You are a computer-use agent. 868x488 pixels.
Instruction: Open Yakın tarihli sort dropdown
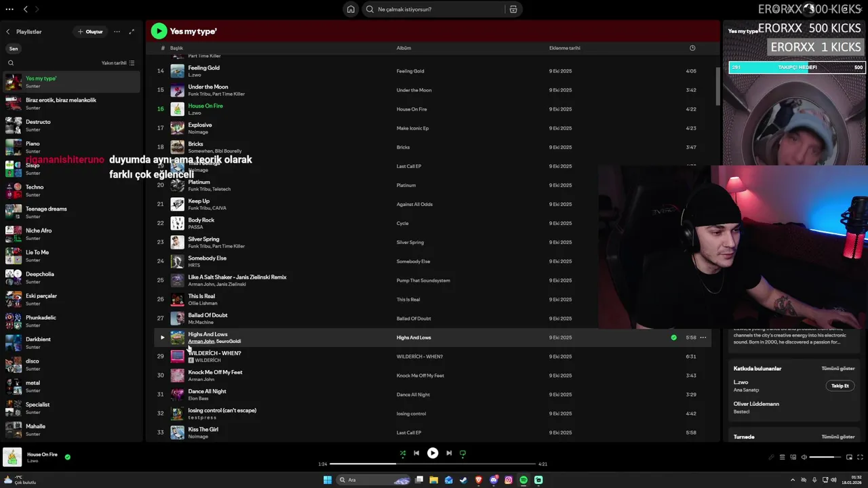click(x=118, y=63)
